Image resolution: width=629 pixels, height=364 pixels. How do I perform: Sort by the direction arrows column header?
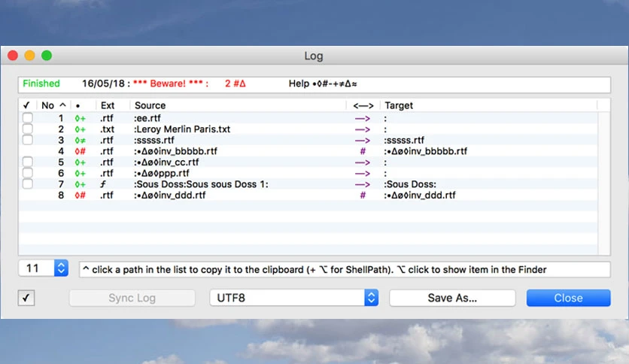(x=363, y=105)
